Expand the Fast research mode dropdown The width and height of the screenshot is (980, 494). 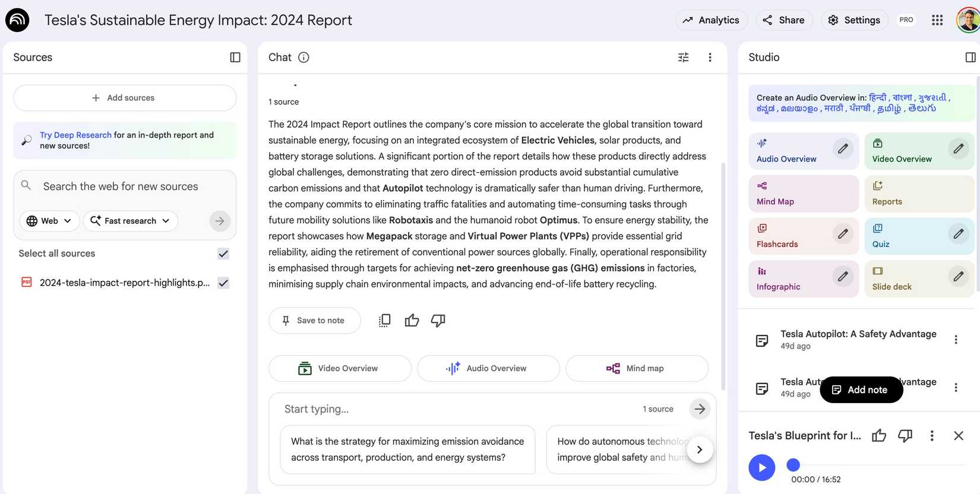130,221
